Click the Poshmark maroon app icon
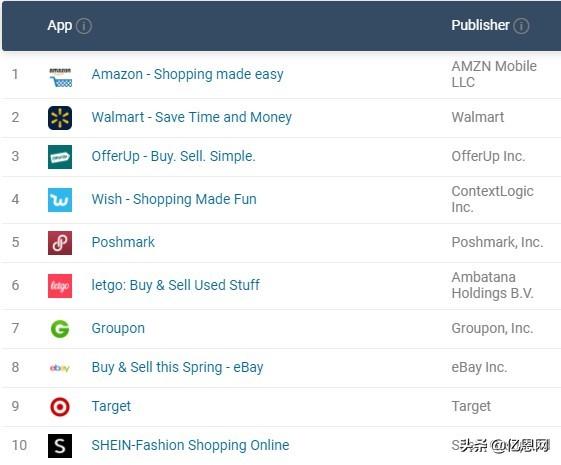 coord(60,243)
